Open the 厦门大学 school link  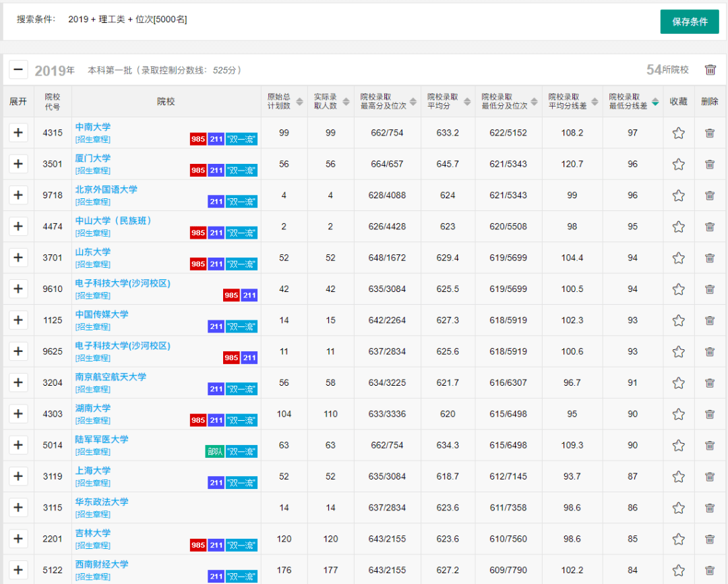coord(93,158)
